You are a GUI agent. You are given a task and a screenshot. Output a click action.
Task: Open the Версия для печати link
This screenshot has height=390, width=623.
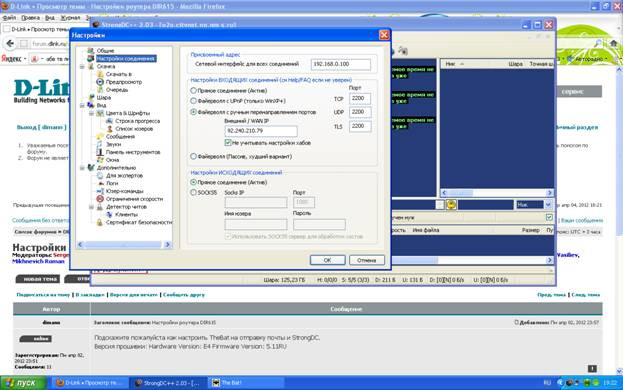point(134,295)
